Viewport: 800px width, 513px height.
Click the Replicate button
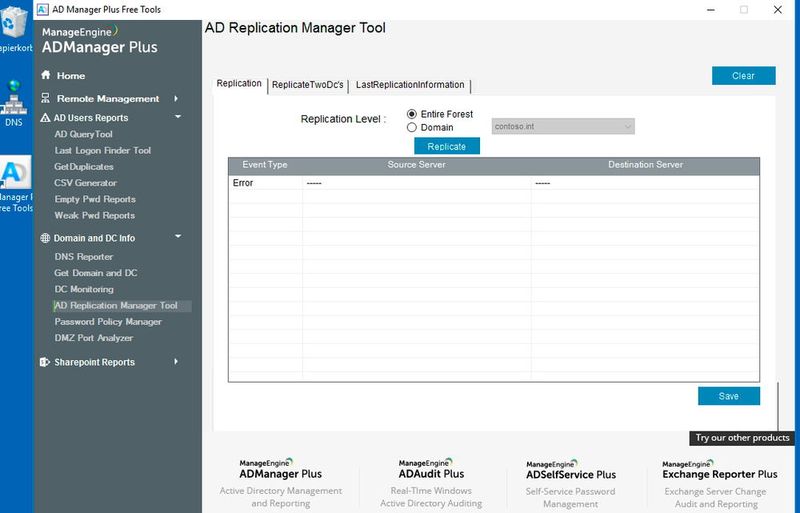(x=446, y=146)
